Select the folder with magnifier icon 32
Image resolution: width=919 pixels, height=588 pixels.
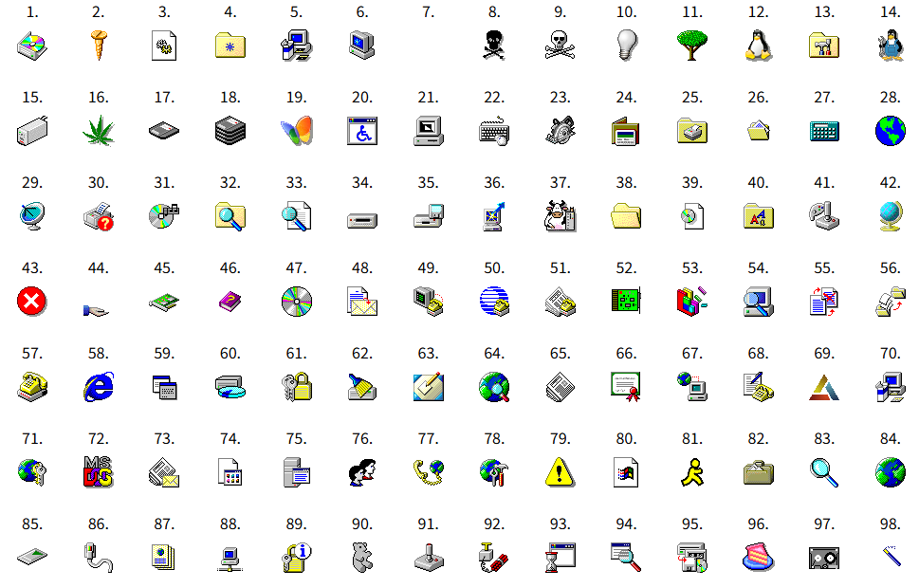[230, 216]
